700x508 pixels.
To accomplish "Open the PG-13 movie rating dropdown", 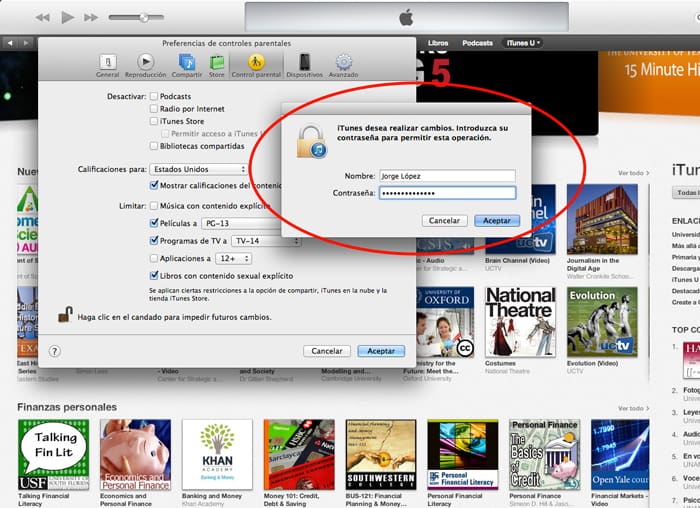I will [x=241, y=223].
